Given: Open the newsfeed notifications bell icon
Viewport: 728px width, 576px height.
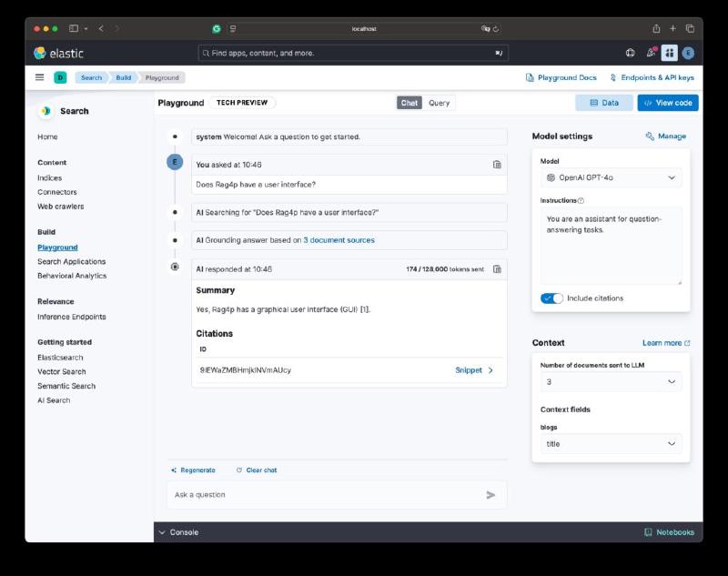Looking at the screenshot, I should tap(651, 53).
